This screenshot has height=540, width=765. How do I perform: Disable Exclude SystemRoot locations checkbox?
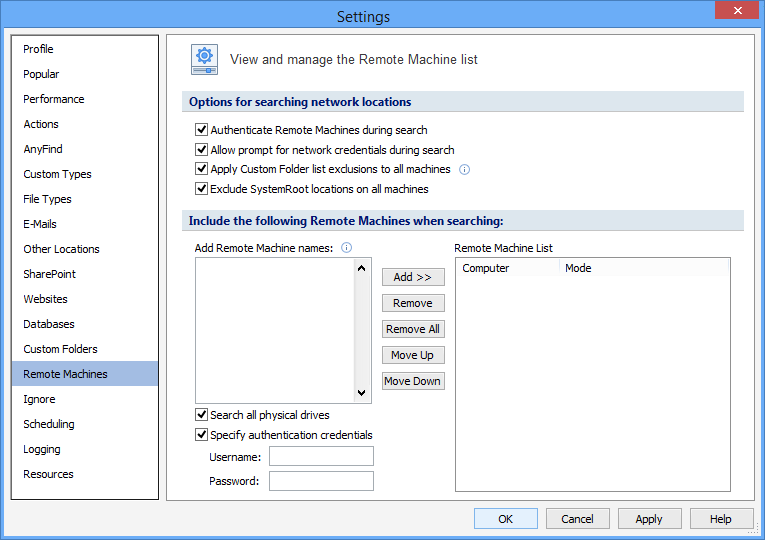(x=202, y=189)
